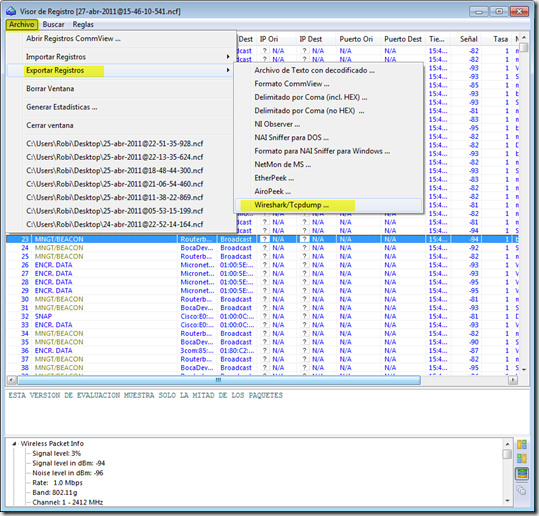Click the packet info tree scrollbar up arrow
Image resolution: width=539 pixels, height=516 pixels.
(x=507, y=443)
